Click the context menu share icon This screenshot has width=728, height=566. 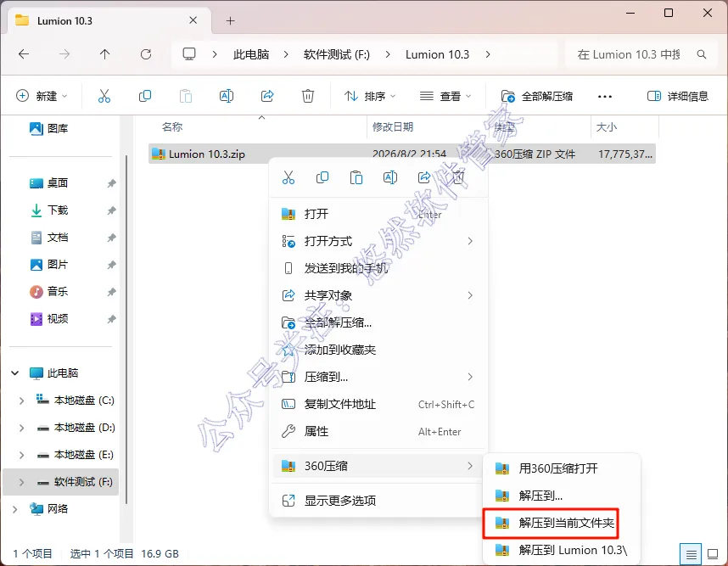pos(424,177)
